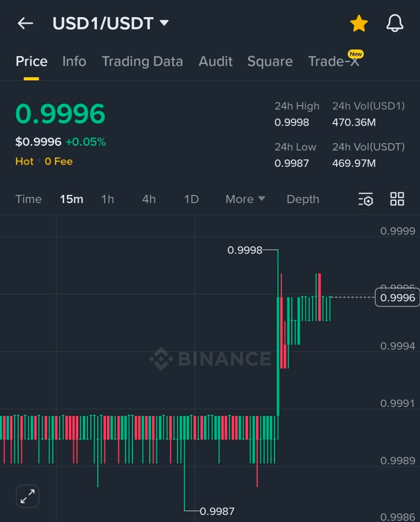Open notifications via the bell icon
This screenshot has height=522, width=420.
tap(394, 23)
